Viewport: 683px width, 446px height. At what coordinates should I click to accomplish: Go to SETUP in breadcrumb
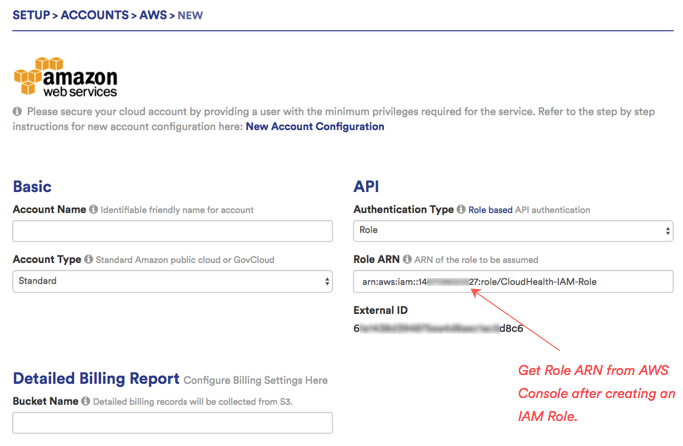(32, 16)
